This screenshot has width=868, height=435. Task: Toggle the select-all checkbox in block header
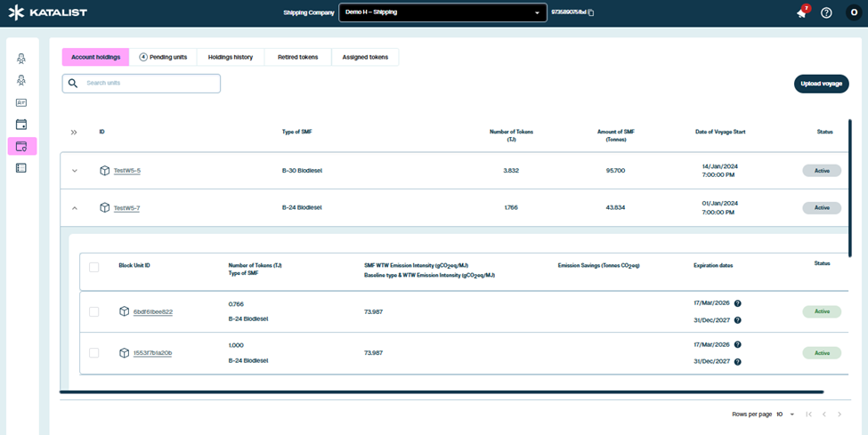point(94,267)
